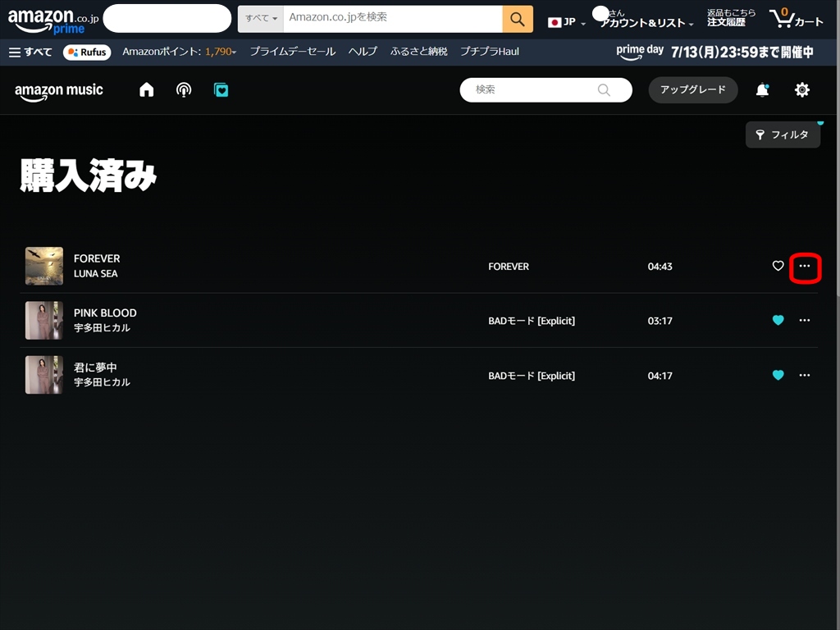
Task: Open the すべて hamburger menu
Action: click(x=30, y=52)
